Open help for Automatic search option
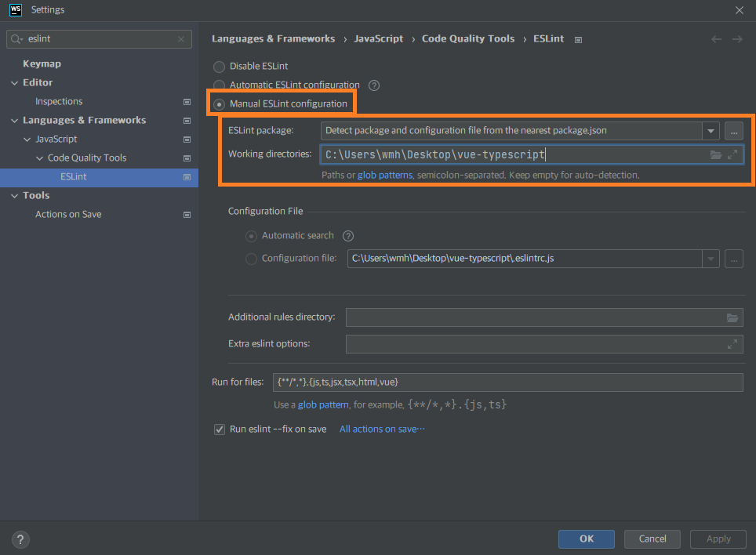The width and height of the screenshot is (756, 555). click(348, 236)
